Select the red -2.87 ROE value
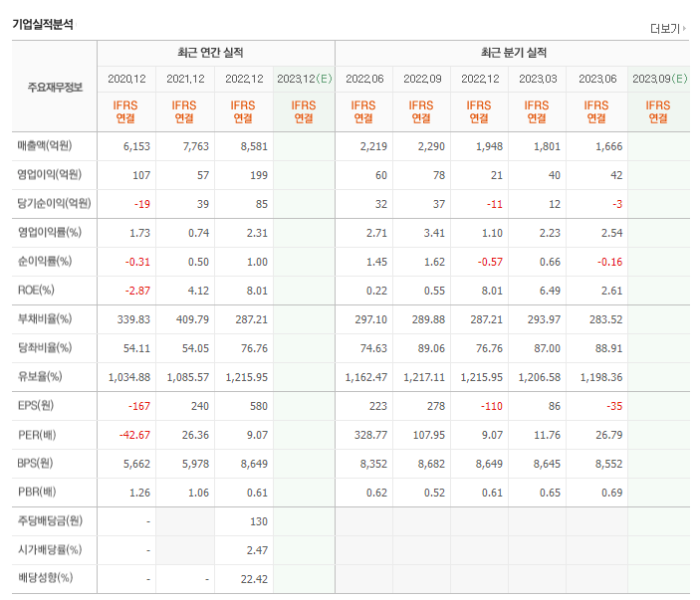The width and height of the screenshot is (700, 600). (137, 291)
